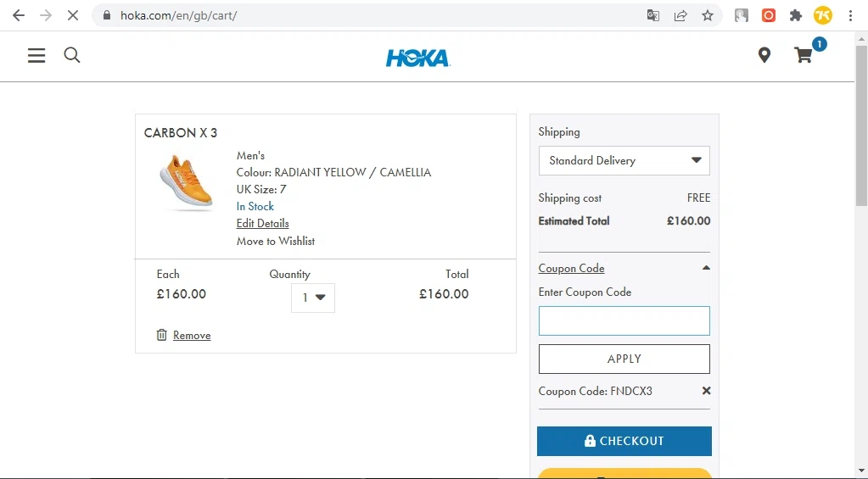Click the share page icon

point(680,15)
